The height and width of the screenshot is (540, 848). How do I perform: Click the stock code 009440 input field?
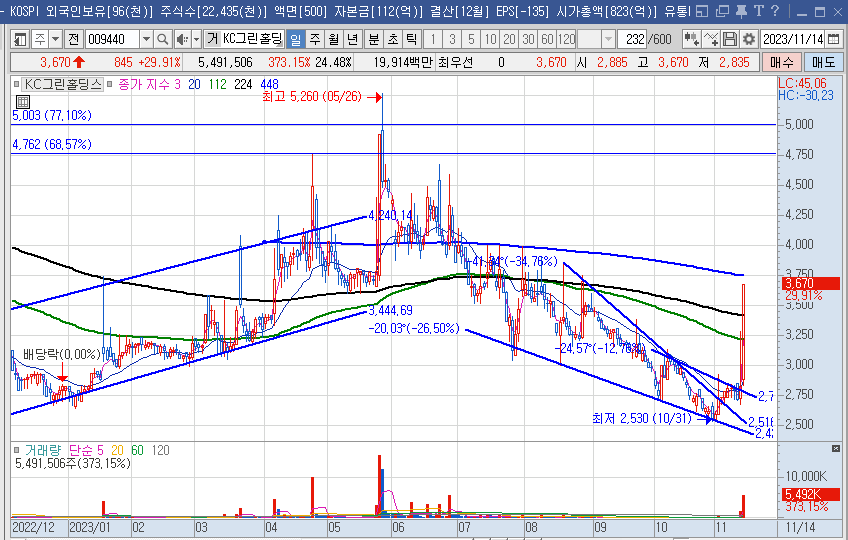click(112, 39)
